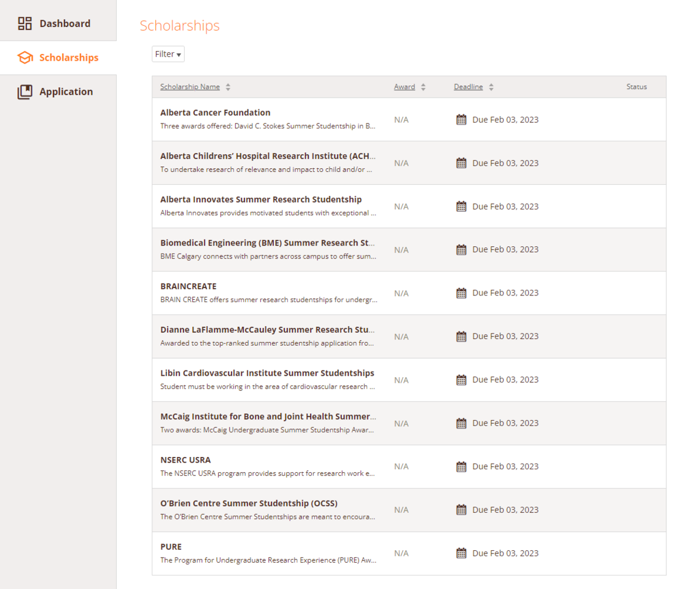Click the calendar icon in the PURE row

click(x=461, y=553)
